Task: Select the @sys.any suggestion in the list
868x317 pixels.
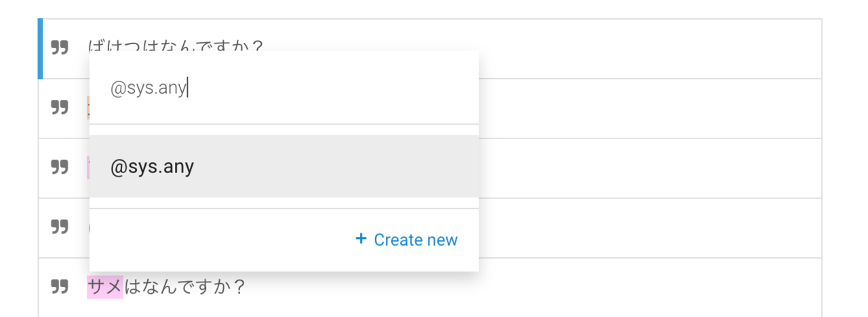Action: [283, 166]
